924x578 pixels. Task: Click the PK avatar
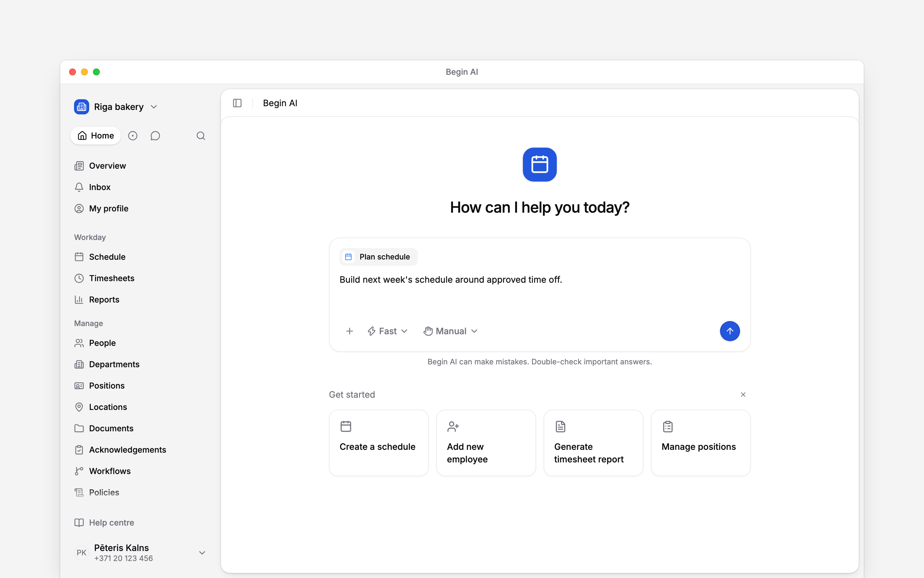[81, 553]
